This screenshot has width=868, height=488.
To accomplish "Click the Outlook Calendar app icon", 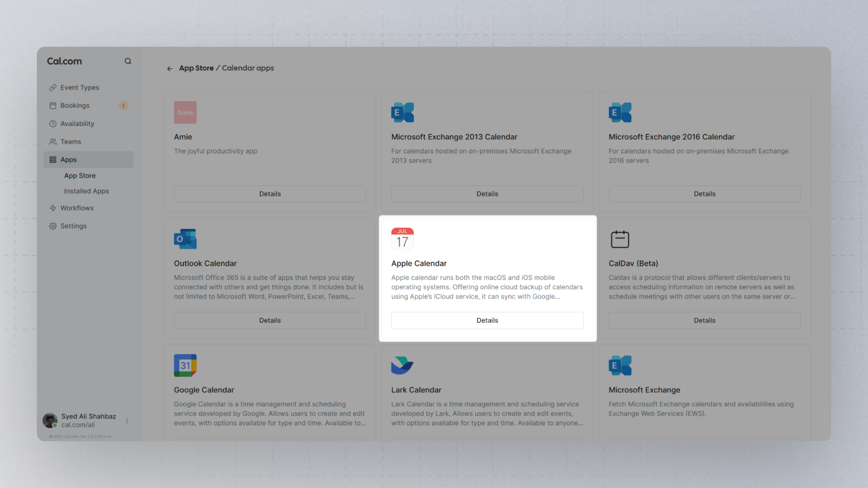I will [x=185, y=239].
